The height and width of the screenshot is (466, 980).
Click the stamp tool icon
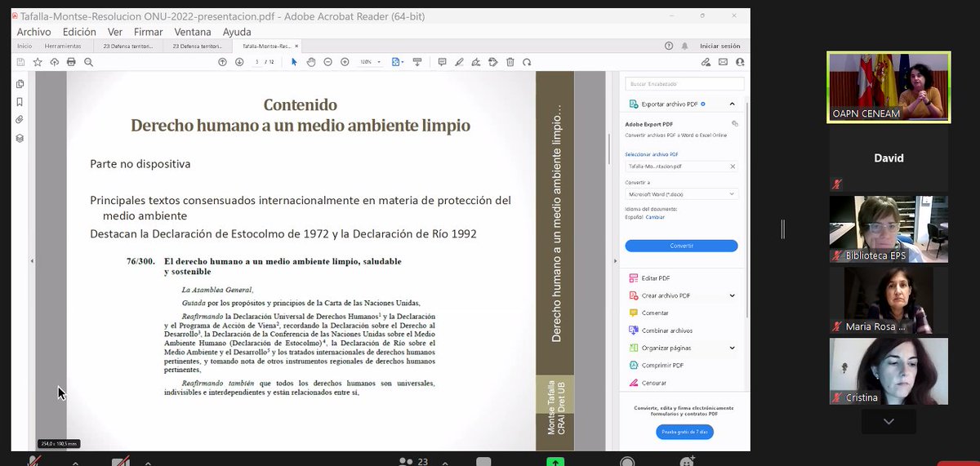coord(492,62)
